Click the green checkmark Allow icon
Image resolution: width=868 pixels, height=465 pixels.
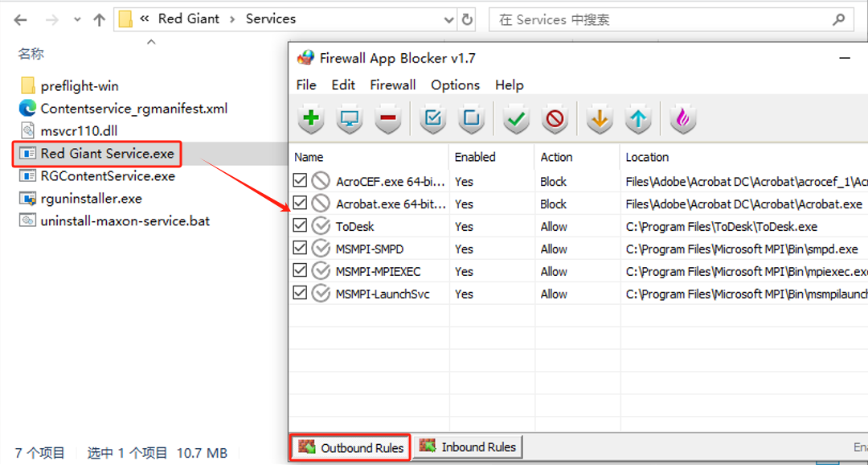tap(516, 118)
